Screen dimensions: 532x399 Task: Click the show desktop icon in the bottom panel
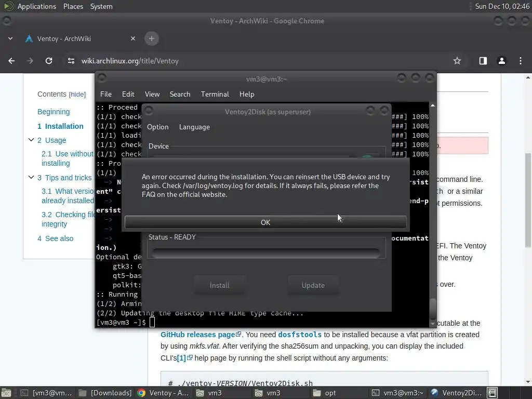(6, 393)
